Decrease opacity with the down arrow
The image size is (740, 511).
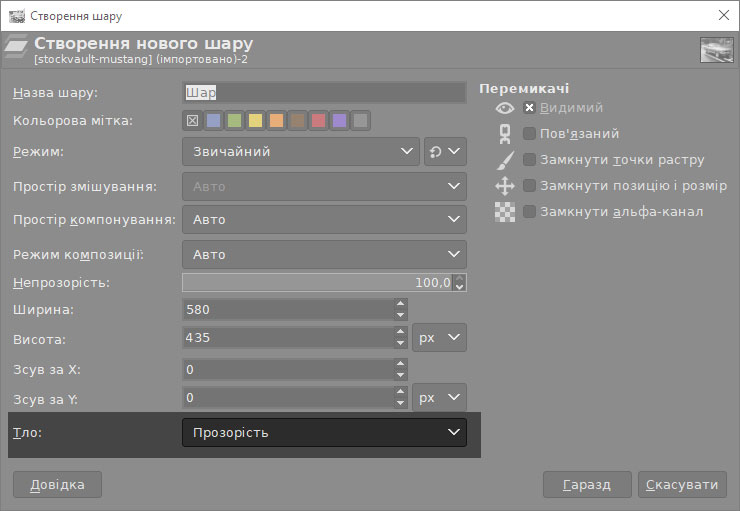tap(460, 286)
